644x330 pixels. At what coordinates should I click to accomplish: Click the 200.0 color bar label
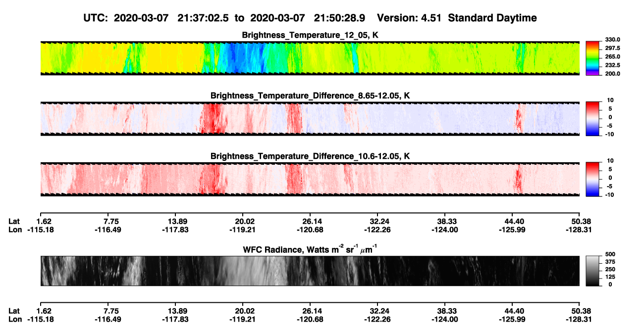click(x=613, y=74)
